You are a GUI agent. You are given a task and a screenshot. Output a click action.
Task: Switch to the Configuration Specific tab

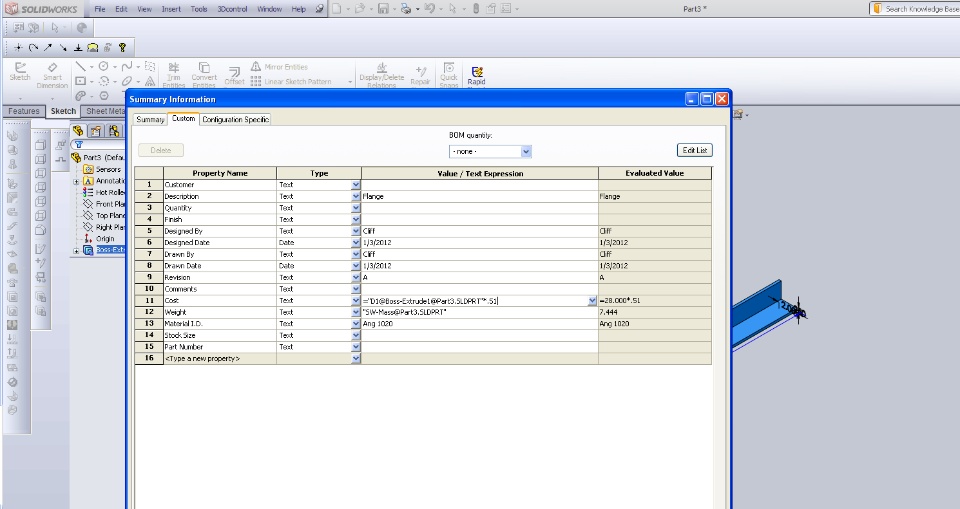coord(236,119)
